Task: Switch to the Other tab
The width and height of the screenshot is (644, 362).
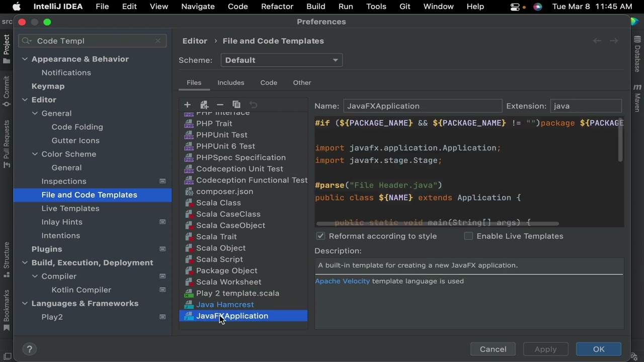Action: (302, 82)
